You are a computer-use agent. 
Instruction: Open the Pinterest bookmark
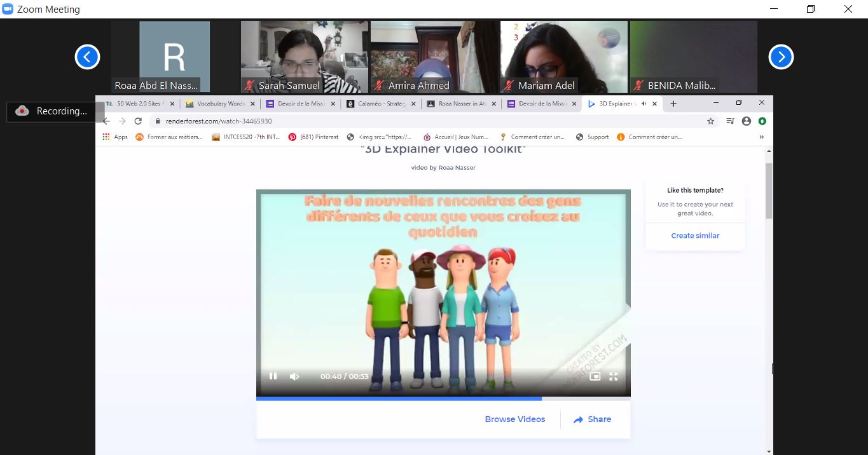314,137
